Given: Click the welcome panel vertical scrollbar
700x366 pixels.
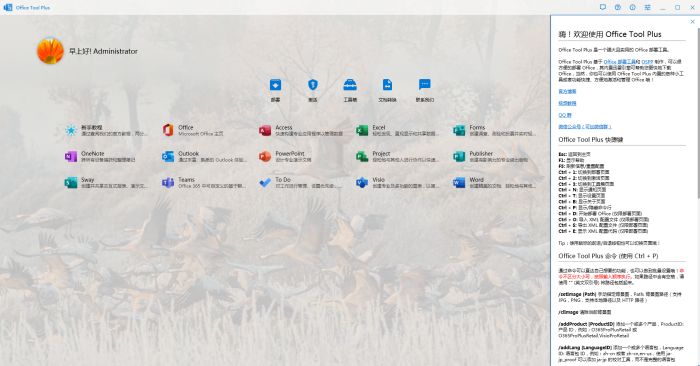Looking at the screenshot, I should point(698,192).
